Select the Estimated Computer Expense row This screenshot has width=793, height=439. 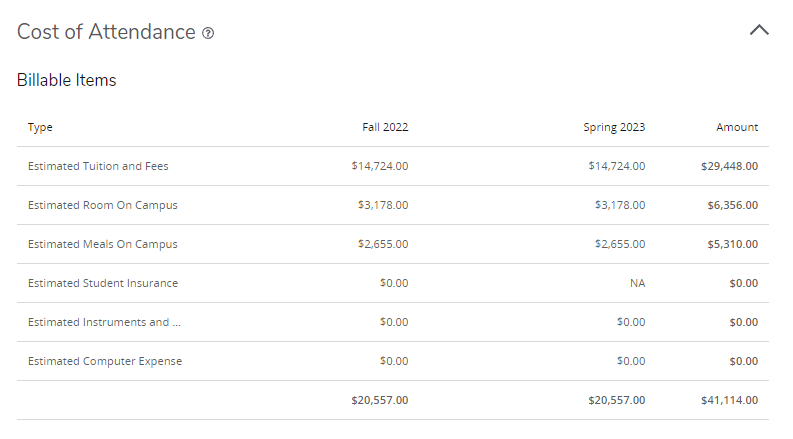point(105,361)
